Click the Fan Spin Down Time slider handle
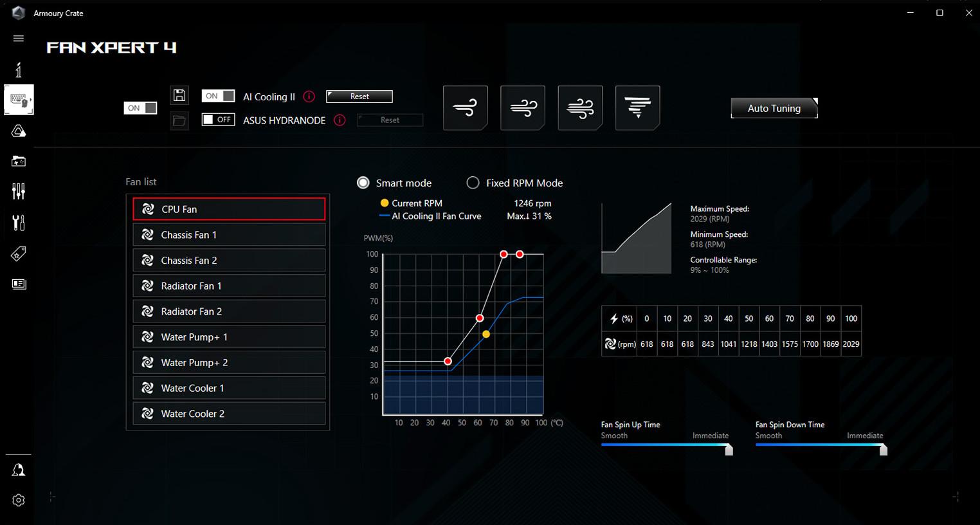 (884, 450)
